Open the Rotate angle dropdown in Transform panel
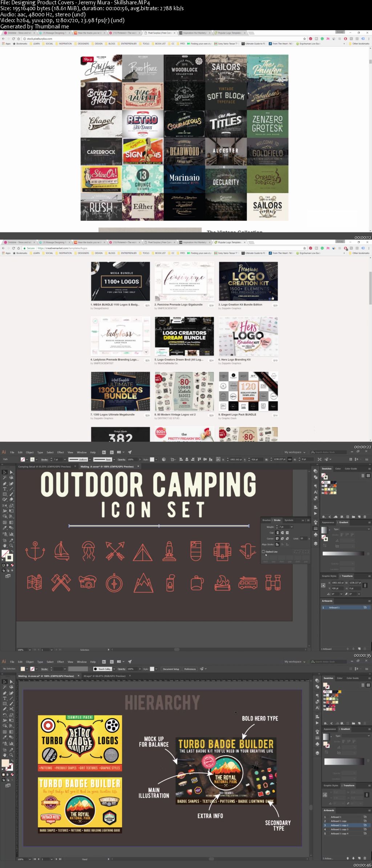This screenshot has height=868, width=372. pyautogui.click(x=341, y=594)
